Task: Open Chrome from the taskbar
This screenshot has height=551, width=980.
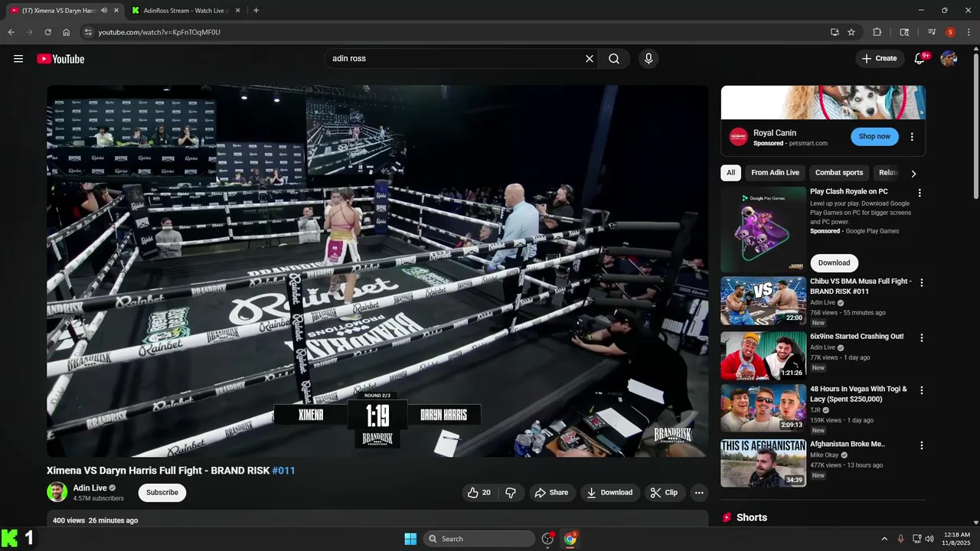Action: [570, 539]
